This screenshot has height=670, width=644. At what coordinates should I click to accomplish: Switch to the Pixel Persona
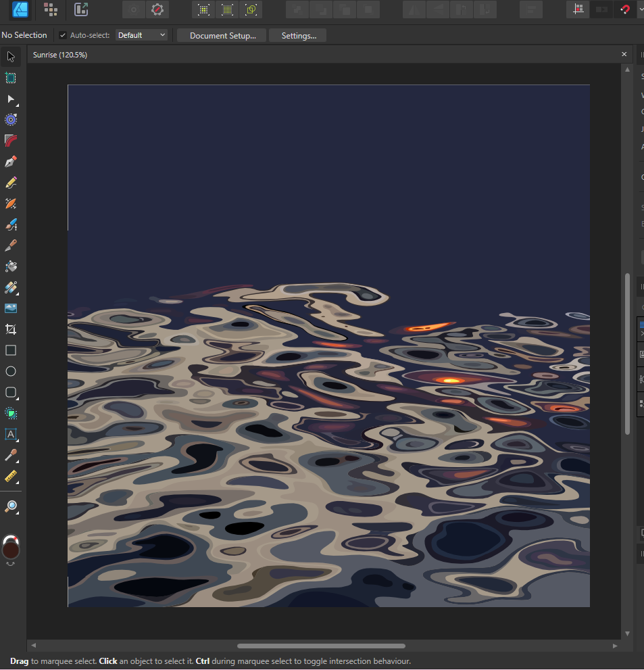(x=50, y=9)
